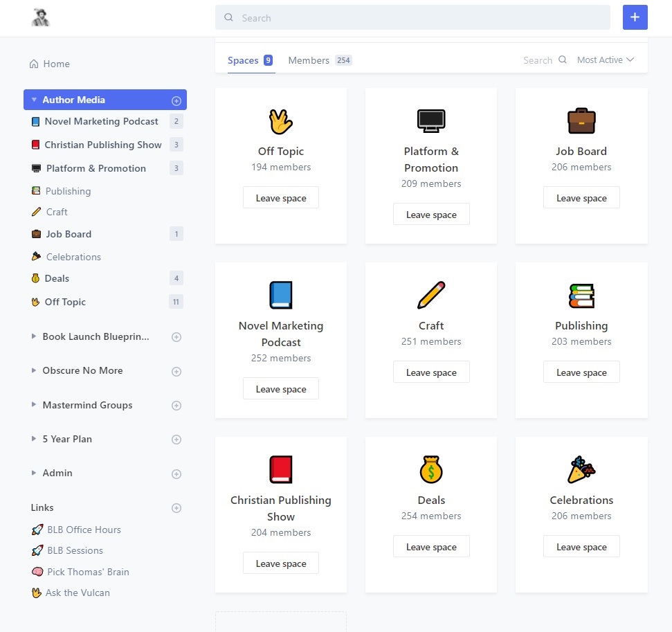
Task: Leave the Christian Publishing Show space
Action: coord(281,563)
